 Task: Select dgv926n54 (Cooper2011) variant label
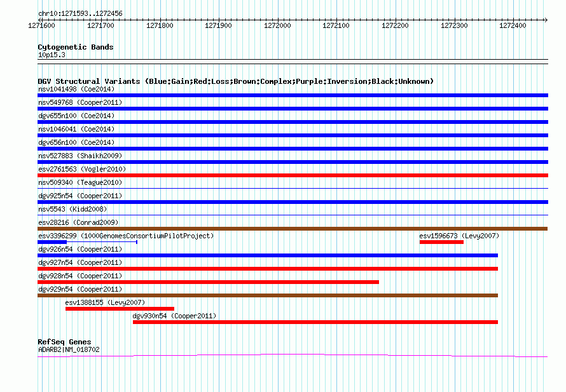point(80,249)
